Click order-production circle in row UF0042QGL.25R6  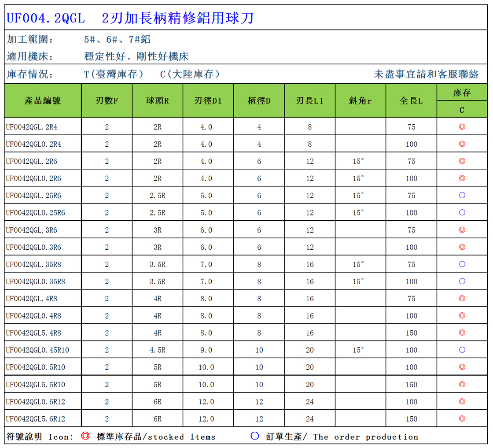pyautogui.click(x=462, y=196)
